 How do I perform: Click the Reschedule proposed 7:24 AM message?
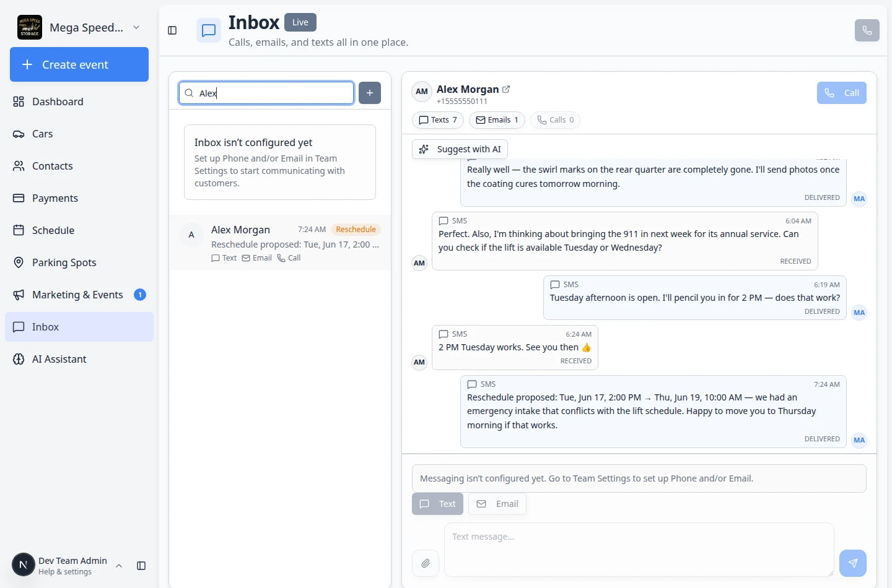point(654,412)
